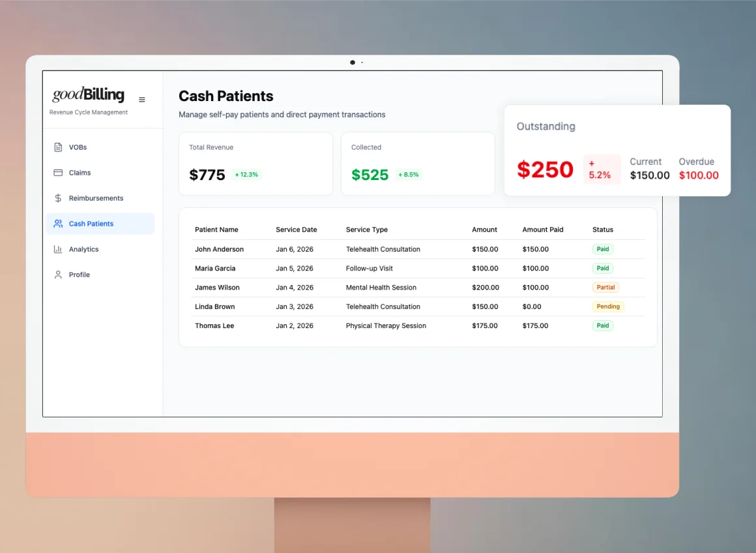Click the Outstanding card title
The image size is (756, 553).
(545, 127)
